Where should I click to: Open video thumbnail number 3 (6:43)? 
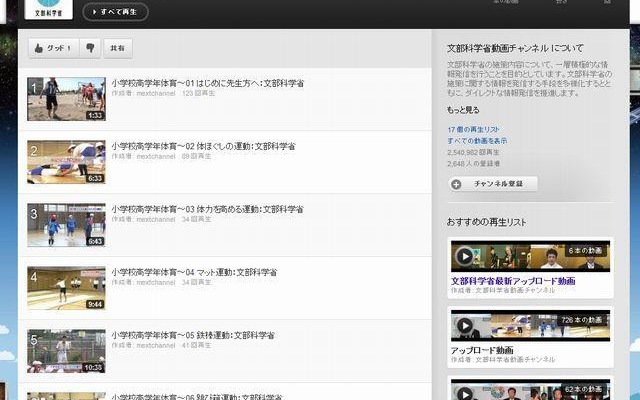pyautogui.click(x=66, y=225)
